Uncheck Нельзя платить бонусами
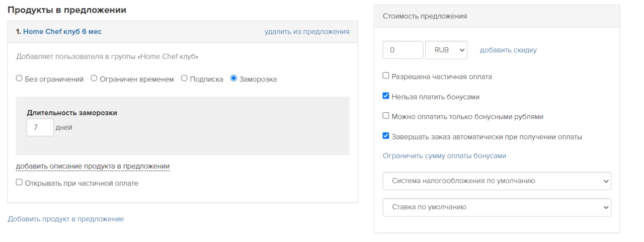This screenshot has height=242, width=644. click(x=386, y=96)
